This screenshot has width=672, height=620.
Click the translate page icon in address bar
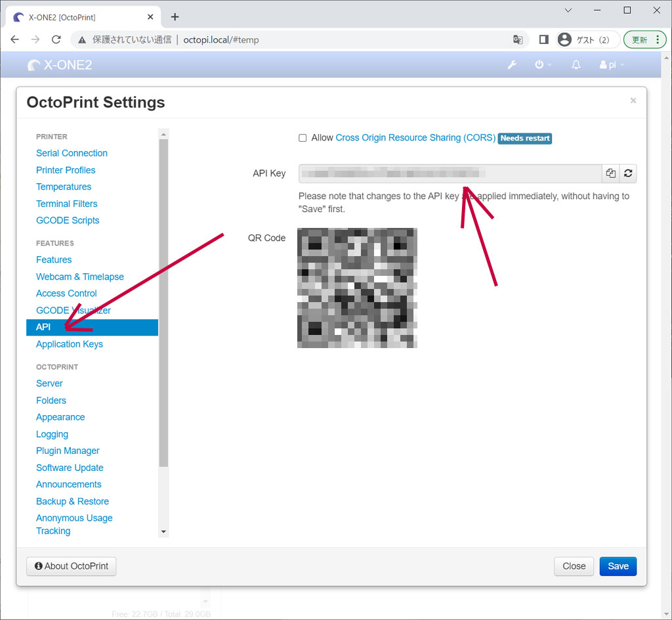click(x=518, y=39)
